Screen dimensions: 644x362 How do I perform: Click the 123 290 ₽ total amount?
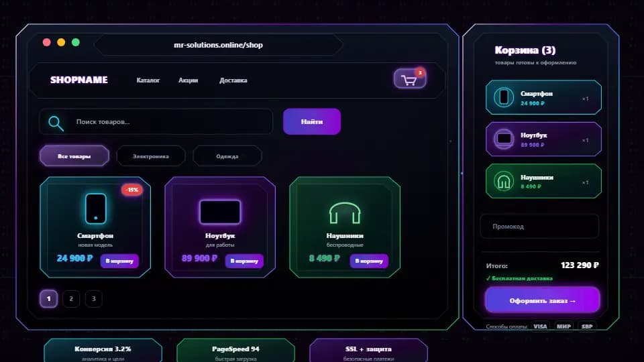pyautogui.click(x=580, y=265)
